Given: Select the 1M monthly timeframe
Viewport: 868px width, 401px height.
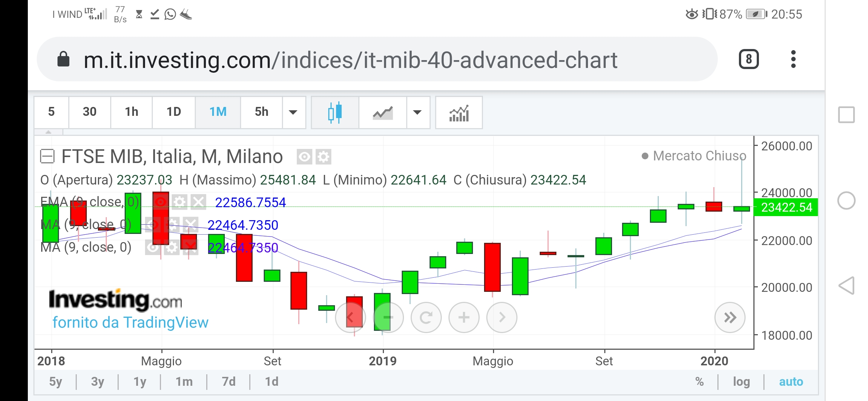Looking at the screenshot, I should pyautogui.click(x=218, y=112).
